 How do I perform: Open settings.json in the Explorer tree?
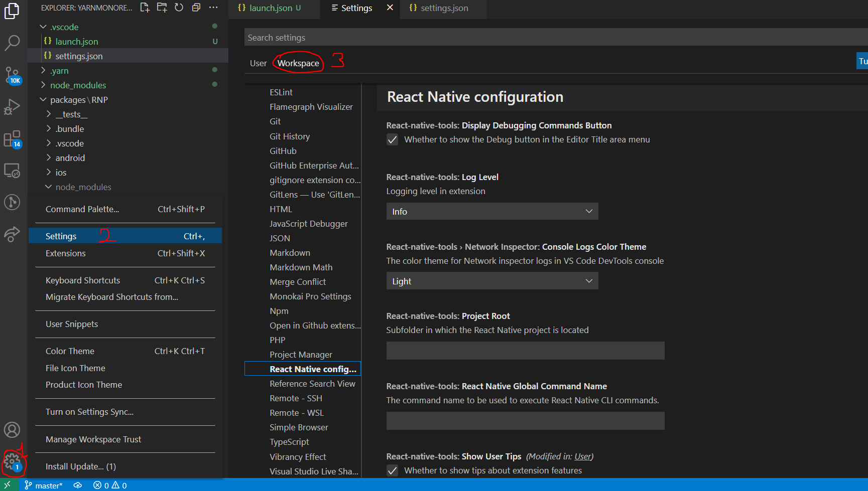pos(128,56)
